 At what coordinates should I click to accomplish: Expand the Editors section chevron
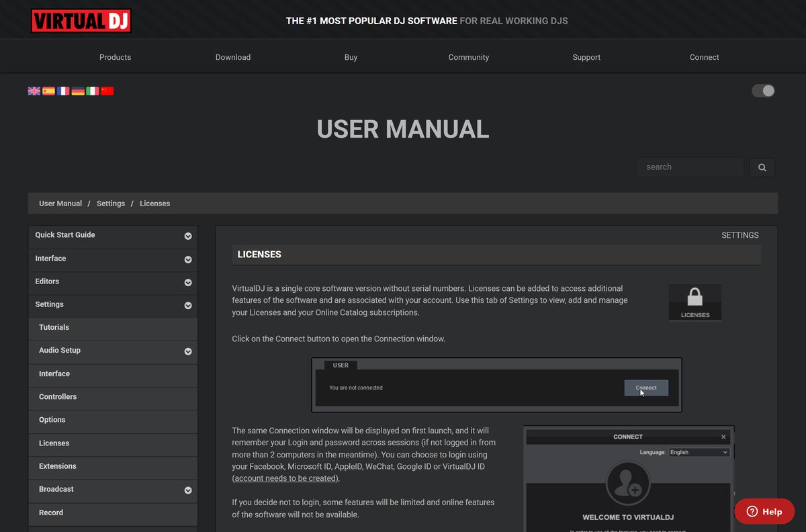coord(188,282)
